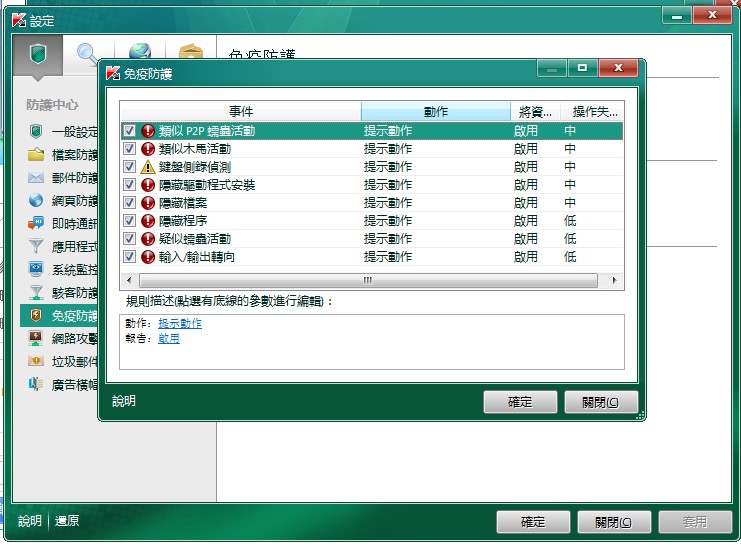This screenshot has width=741, height=547.
Task: Click 關閉 in the 設定 window
Action: [614, 522]
